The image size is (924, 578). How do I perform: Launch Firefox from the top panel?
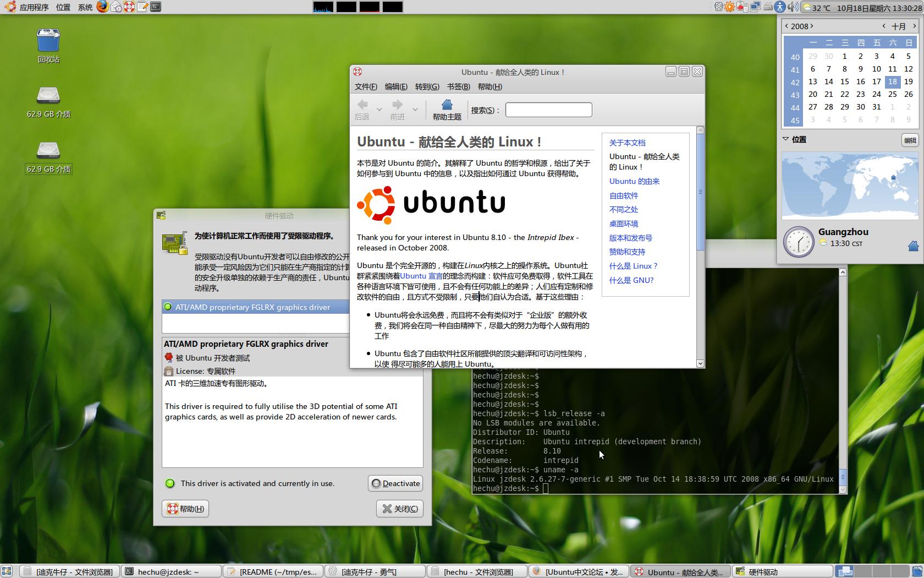coord(102,7)
